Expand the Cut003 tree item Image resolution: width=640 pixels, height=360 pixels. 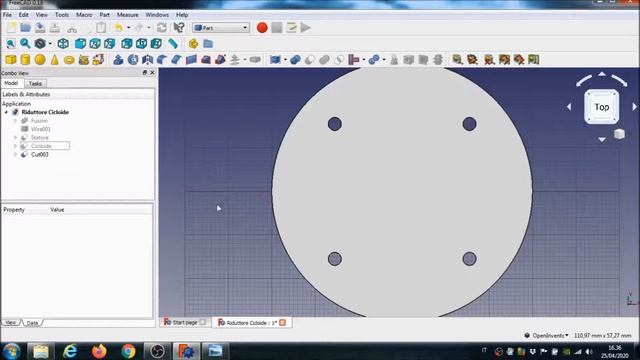pos(15,154)
